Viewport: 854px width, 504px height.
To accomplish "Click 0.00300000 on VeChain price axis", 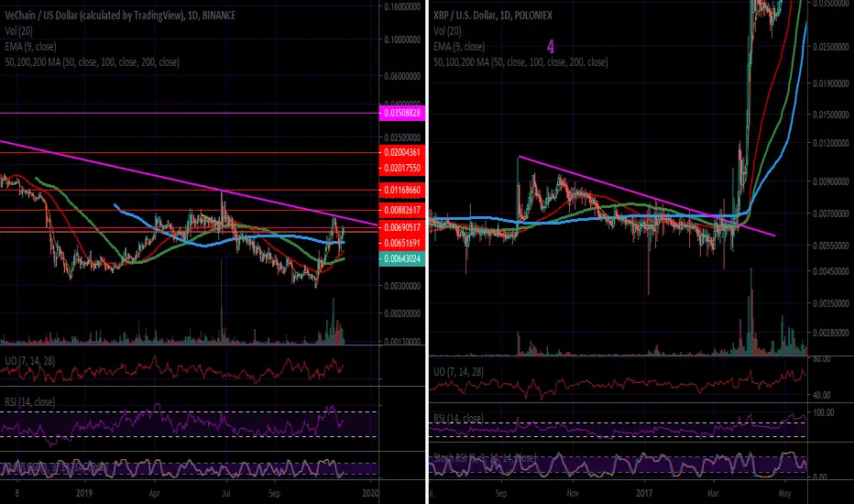I will (402, 286).
